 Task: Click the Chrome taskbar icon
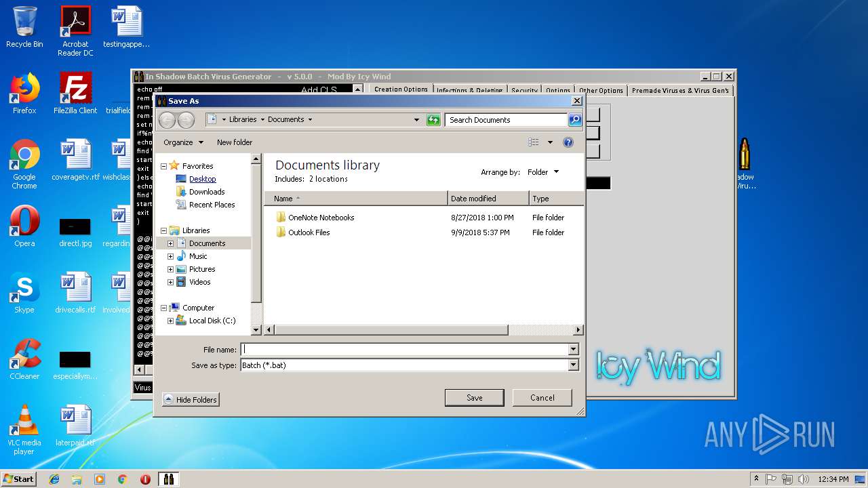(x=122, y=479)
